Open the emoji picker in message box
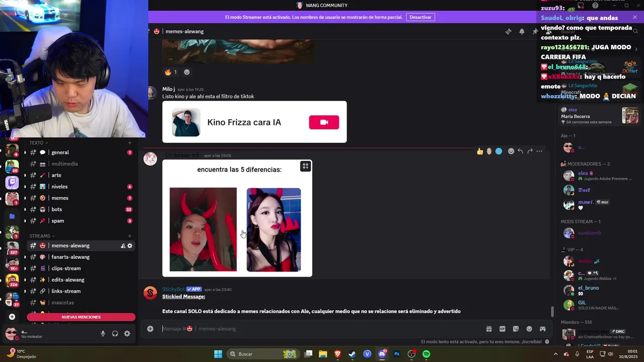 529,329
